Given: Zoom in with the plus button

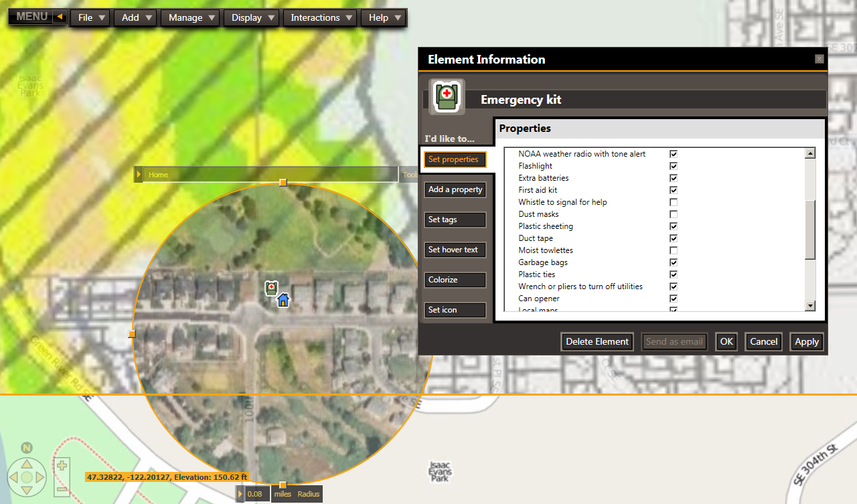Looking at the screenshot, I should 62,465.
